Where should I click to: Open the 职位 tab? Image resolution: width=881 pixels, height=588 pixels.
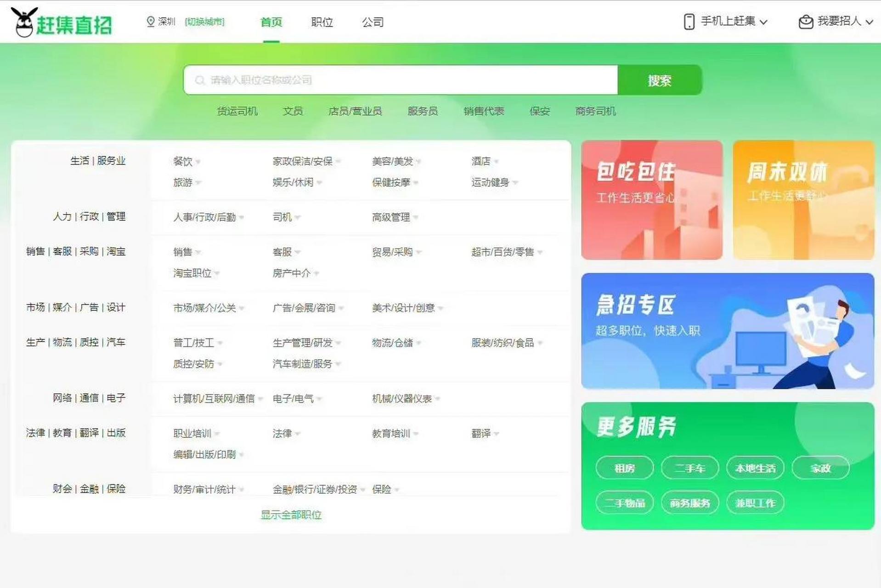coord(322,22)
